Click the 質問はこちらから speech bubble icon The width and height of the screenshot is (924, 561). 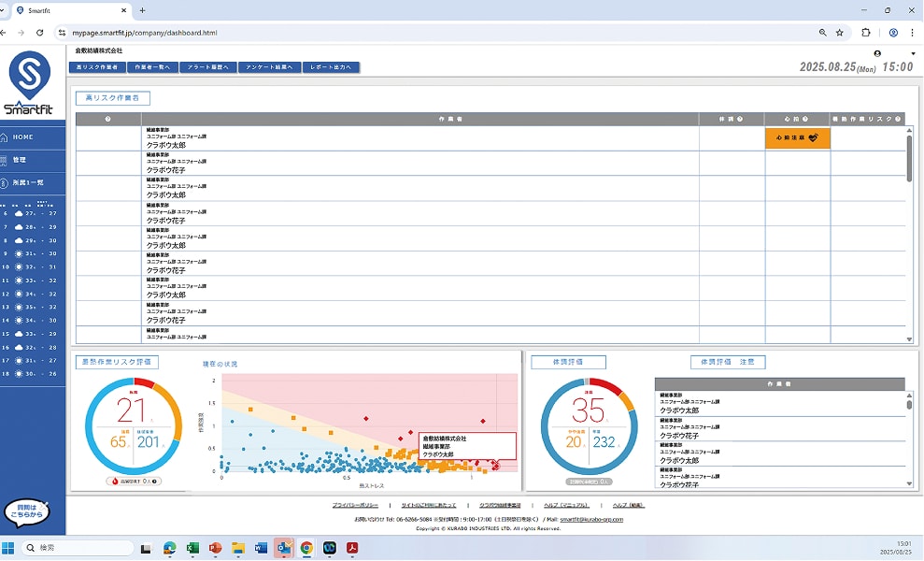pos(26,511)
